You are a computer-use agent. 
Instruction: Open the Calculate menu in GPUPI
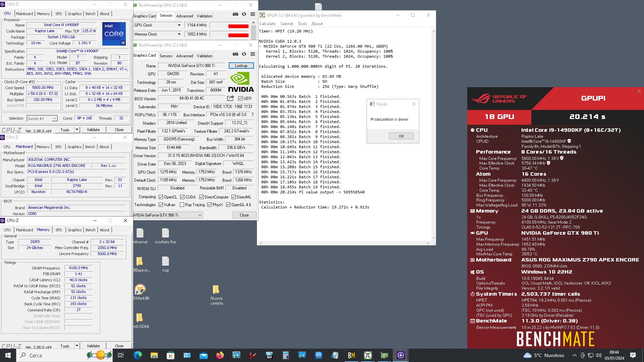pos(267,24)
